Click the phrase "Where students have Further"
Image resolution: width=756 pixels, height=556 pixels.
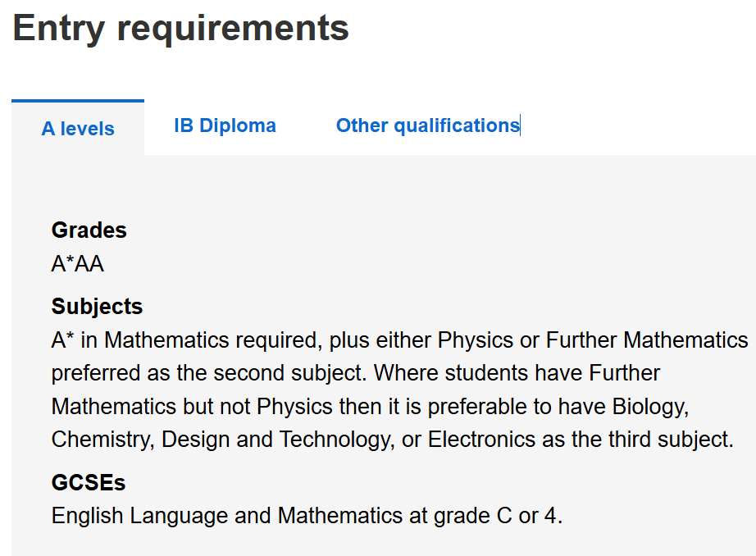(x=517, y=374)
